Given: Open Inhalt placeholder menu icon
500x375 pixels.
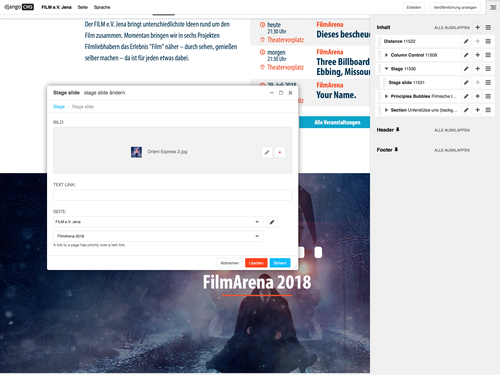Looking at the screenshot, I should (488, 27).
